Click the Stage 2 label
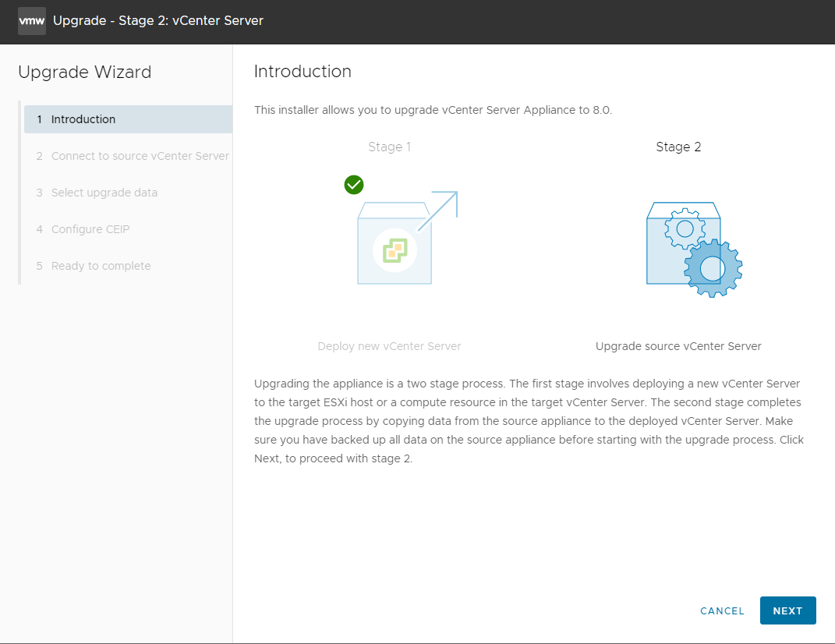The image size is (835, 644). (678, 147)
